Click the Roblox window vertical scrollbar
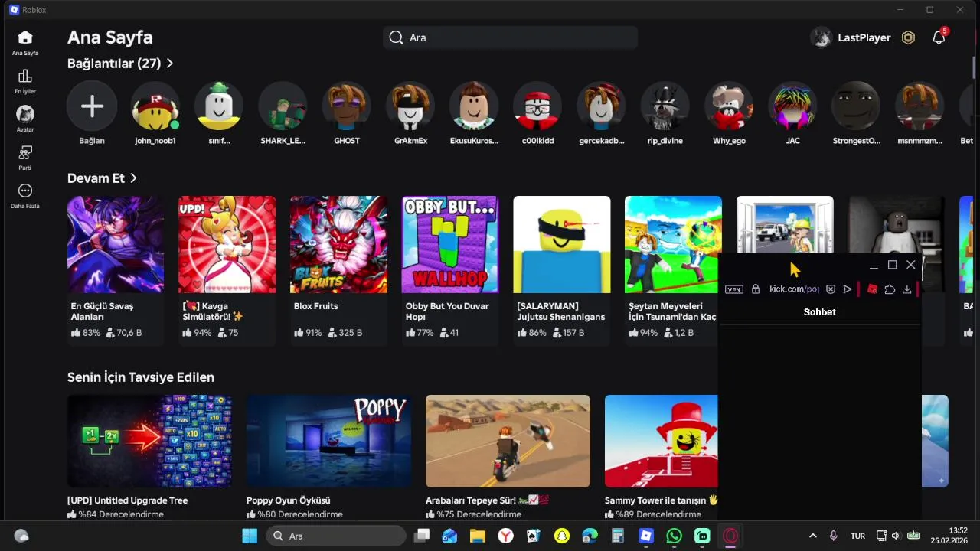The image size is (980, 551). click(975, 67)
